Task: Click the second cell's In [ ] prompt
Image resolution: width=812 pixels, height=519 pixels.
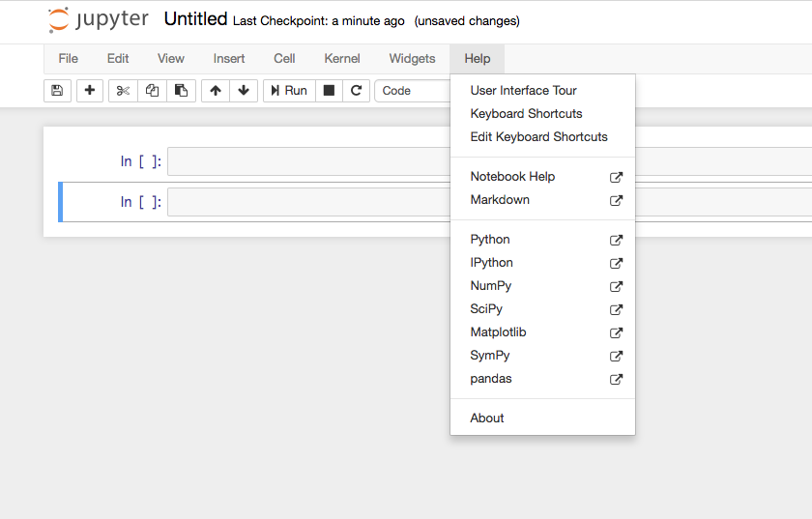Action: pos(141,202)
